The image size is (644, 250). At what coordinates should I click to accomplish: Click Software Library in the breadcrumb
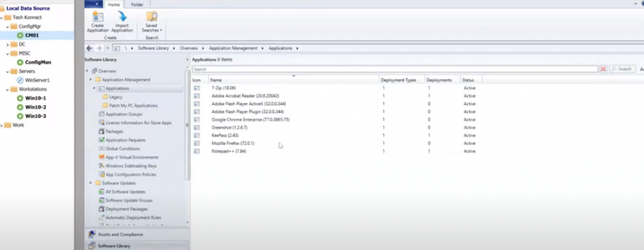tap(153, 48)
